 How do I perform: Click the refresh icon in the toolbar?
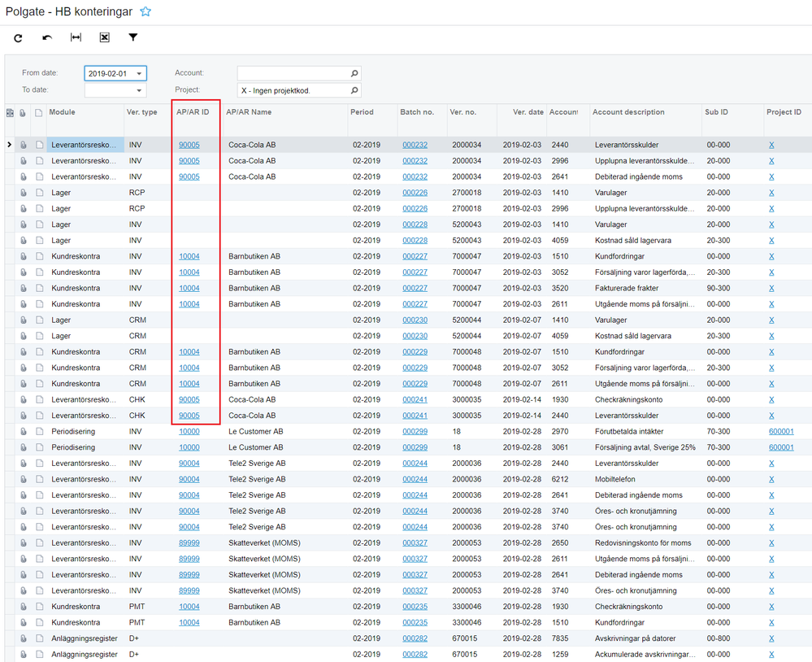[x=18, y=38]
